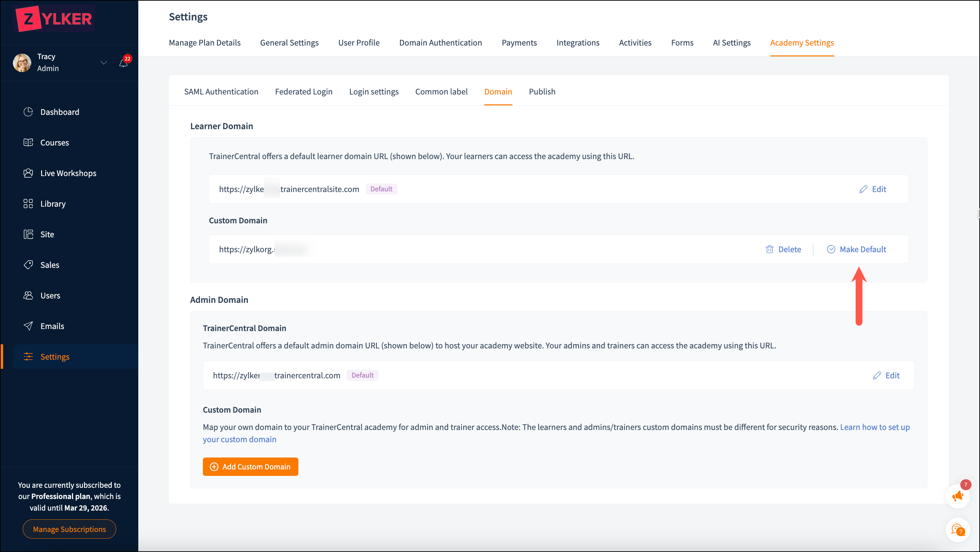Screen dimensions: 980x552
Task: Select the Federated Login tab
Action: 303,92
